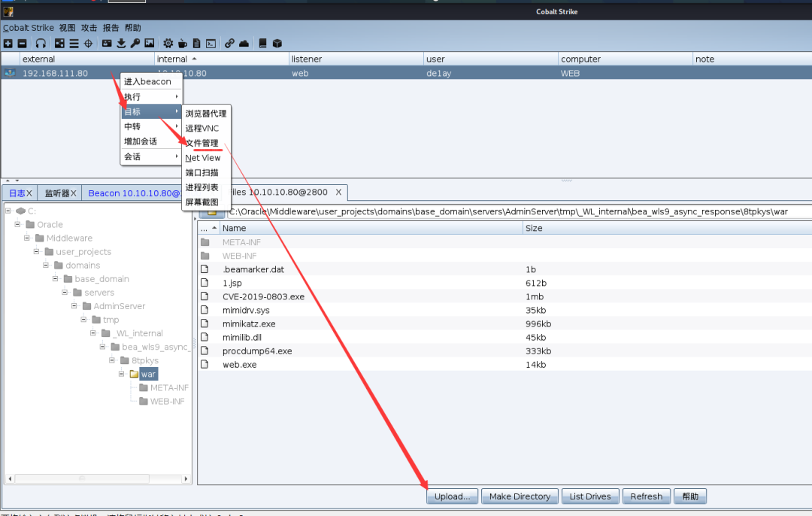
Task: Open the 报告 menu
Action: [x=111, y=28]
